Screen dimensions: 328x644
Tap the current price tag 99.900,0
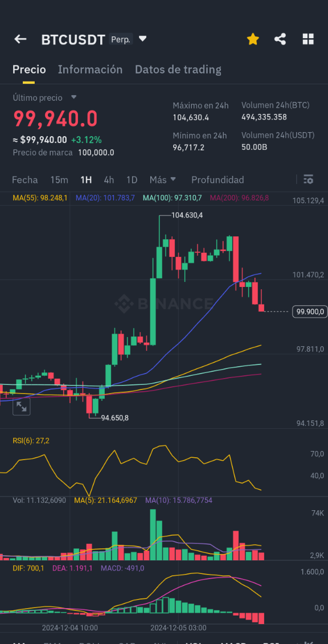tap(310, 311)
